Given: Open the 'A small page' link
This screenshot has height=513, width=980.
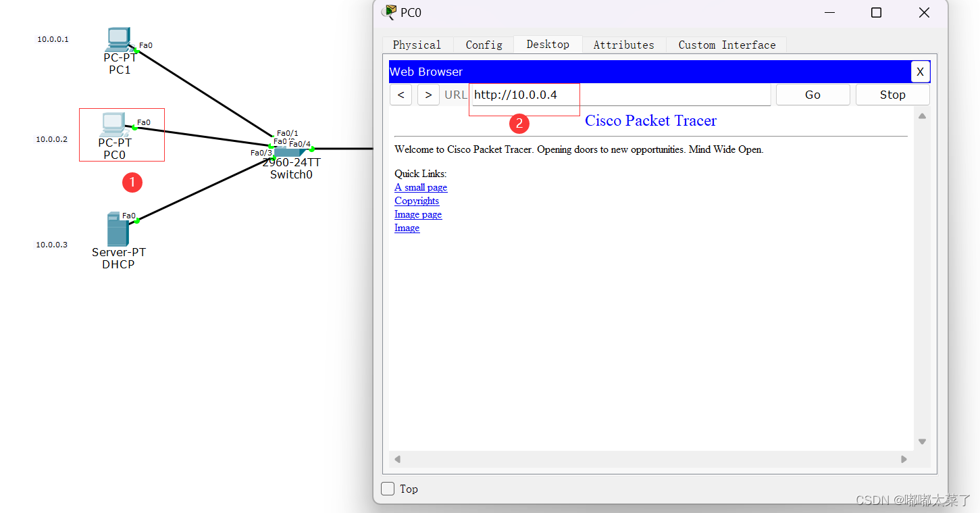Looking at the screenshot, I should coord(421,187).
